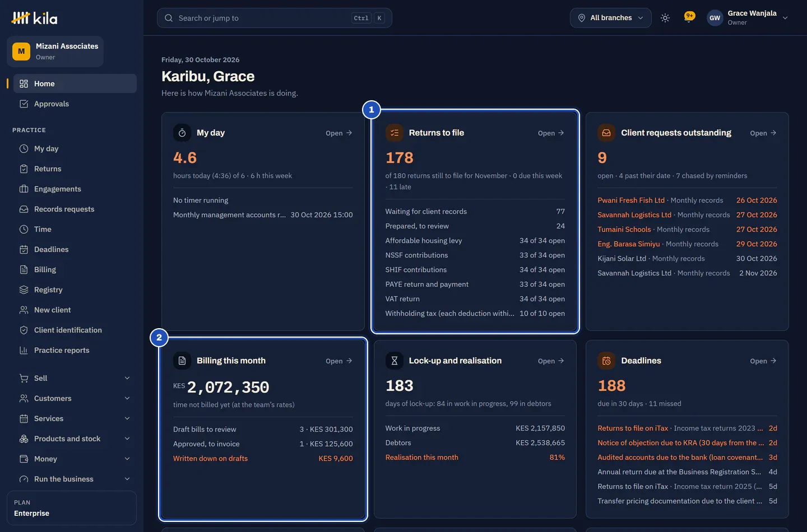This screenshot has height=532, width=807.
Task: Open the Billing this month card
Action: point(339,361)
